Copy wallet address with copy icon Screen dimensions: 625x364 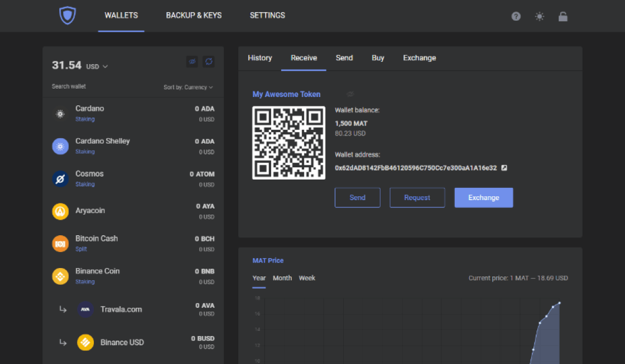[504, 168]
